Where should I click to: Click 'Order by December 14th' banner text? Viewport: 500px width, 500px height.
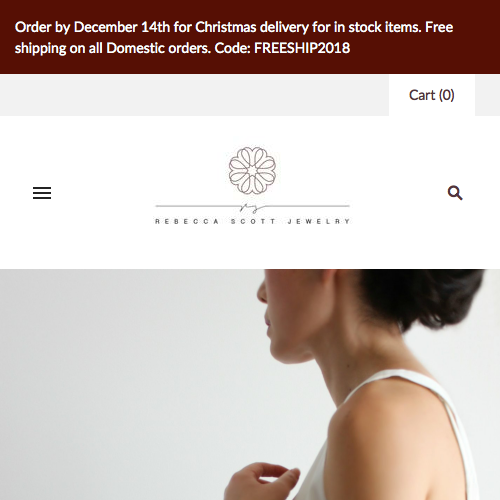(x=92, y=28)
